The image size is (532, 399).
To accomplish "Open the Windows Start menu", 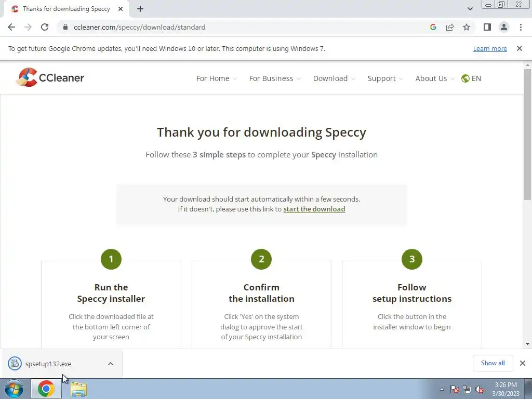I will point(14,389).
